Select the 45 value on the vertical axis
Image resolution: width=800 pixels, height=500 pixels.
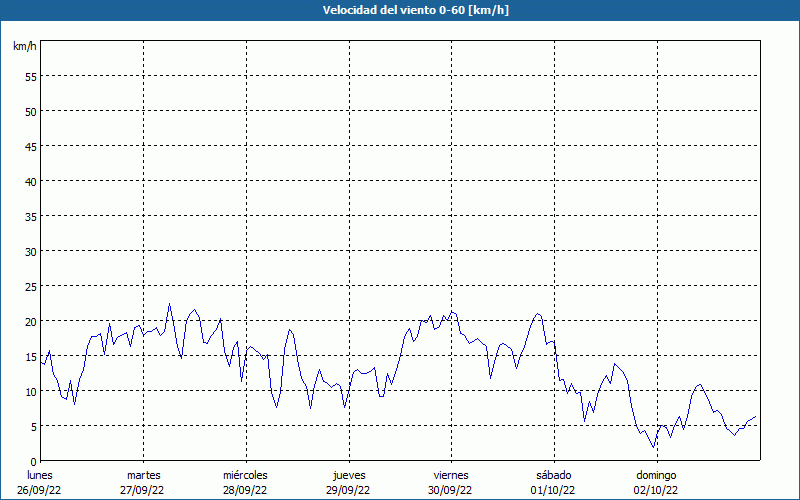(x=31, y=146)
